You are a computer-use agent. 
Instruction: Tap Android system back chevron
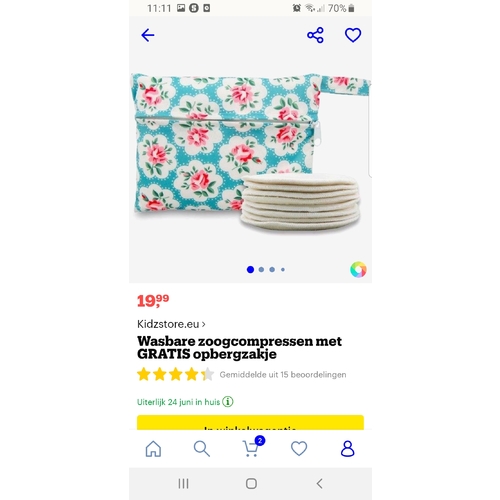tap(319, 483)
